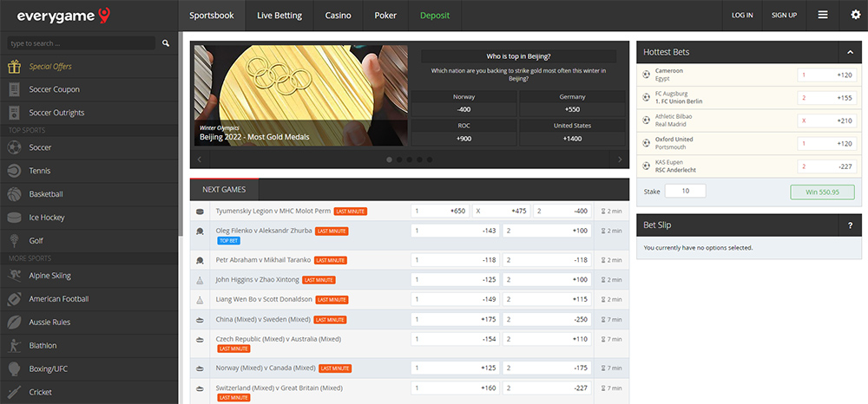The width and height of the screenshot is (868, 404).
Task: Select the Soccer ball icon in Top Sports
Action: point(15,147)
